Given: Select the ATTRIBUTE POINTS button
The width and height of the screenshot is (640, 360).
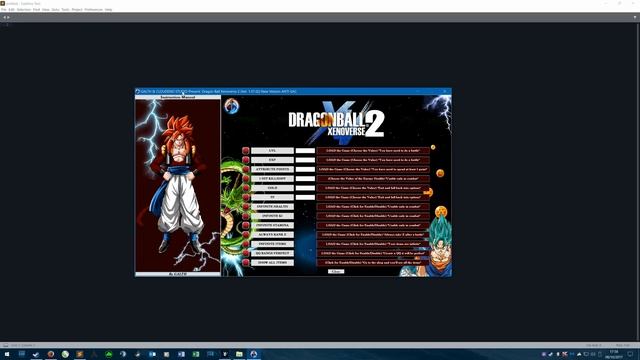Looking at the screenshot, I should 272,169.
